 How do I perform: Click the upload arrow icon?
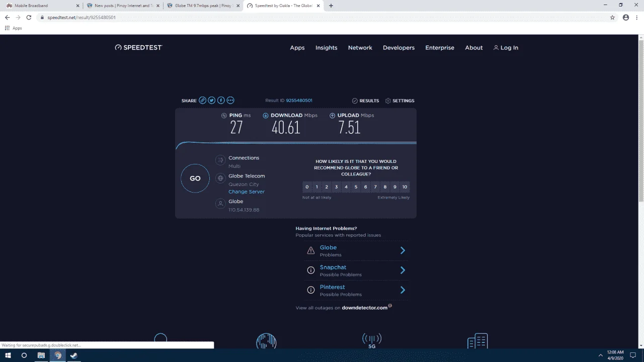click(333, 115)
